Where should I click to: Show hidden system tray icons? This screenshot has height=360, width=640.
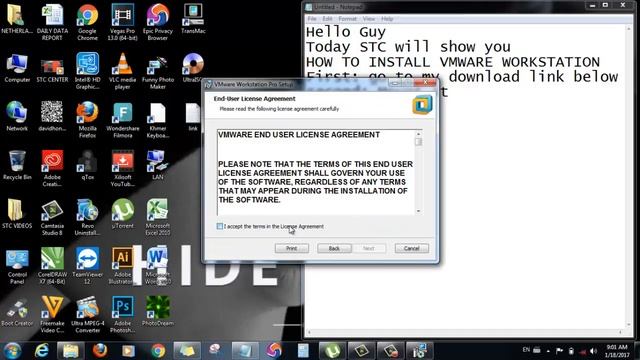(x=548, y=351)
